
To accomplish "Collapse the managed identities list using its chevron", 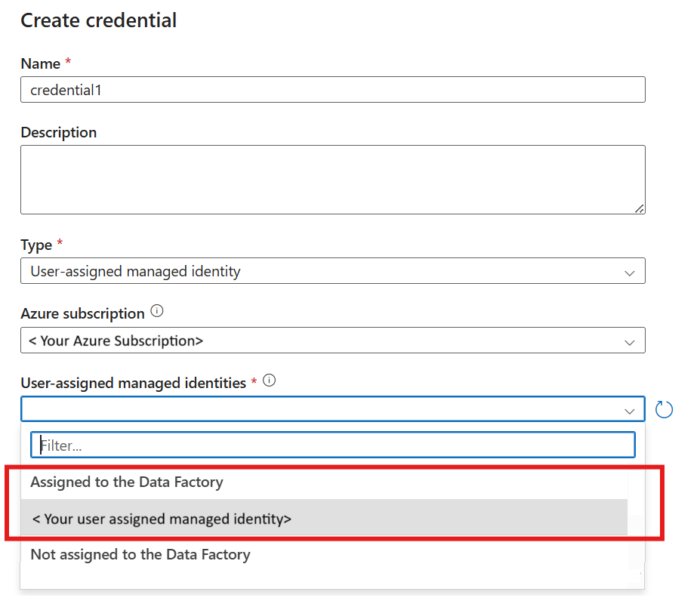I will [630, 410].
